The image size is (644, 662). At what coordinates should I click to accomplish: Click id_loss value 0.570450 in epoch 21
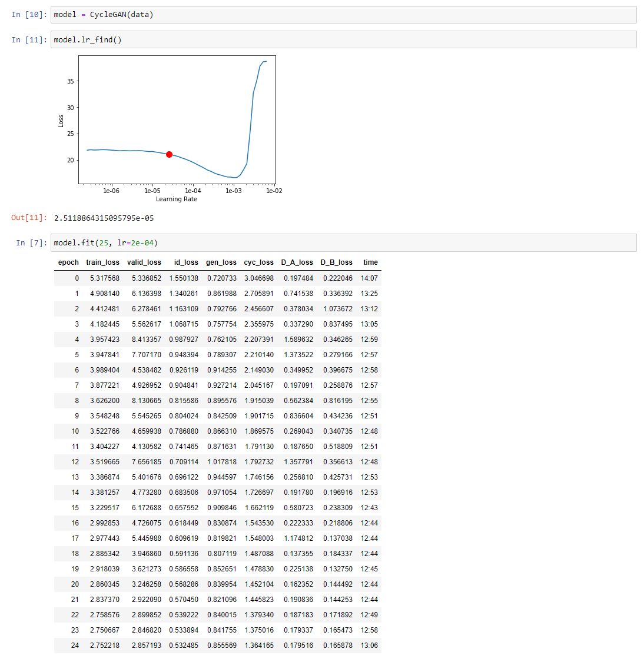coord(184,600)
